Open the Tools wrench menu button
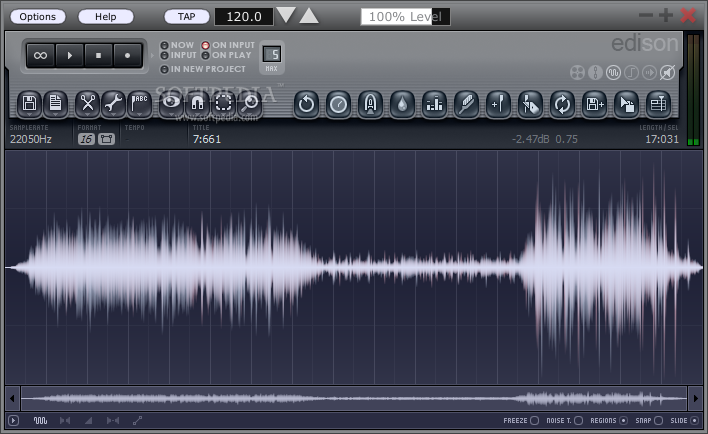Viewport: 708px width, 434px height. coord(113,104)
